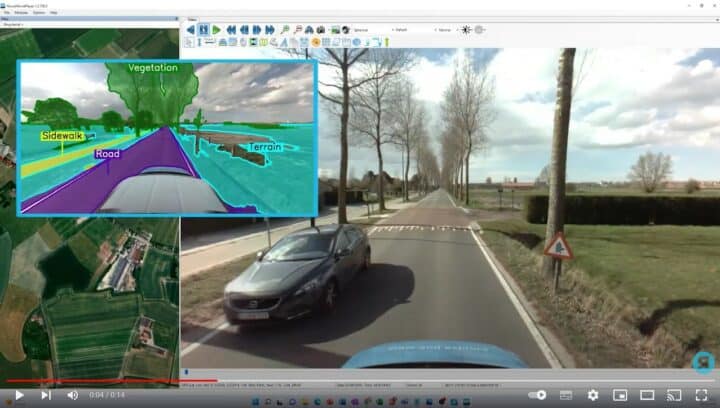720x408 pixels.
Task: Click the zoom in magnifier icon
Action: (x=284, y=30)
